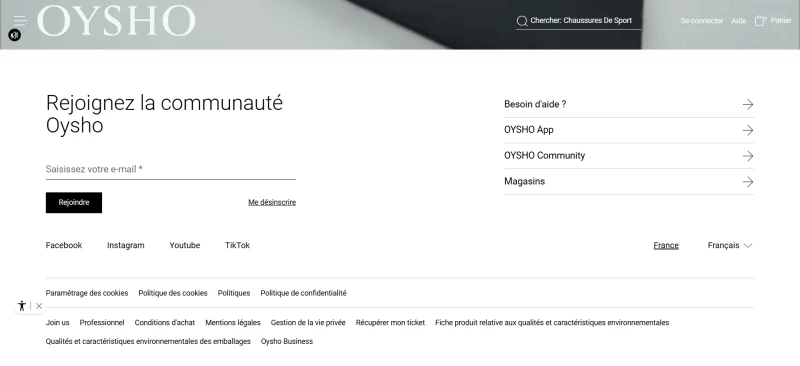
Task: Open Qualités et caractéristiques environnementales des emballages
Action: pyautogui.click(x=148, y=341)
